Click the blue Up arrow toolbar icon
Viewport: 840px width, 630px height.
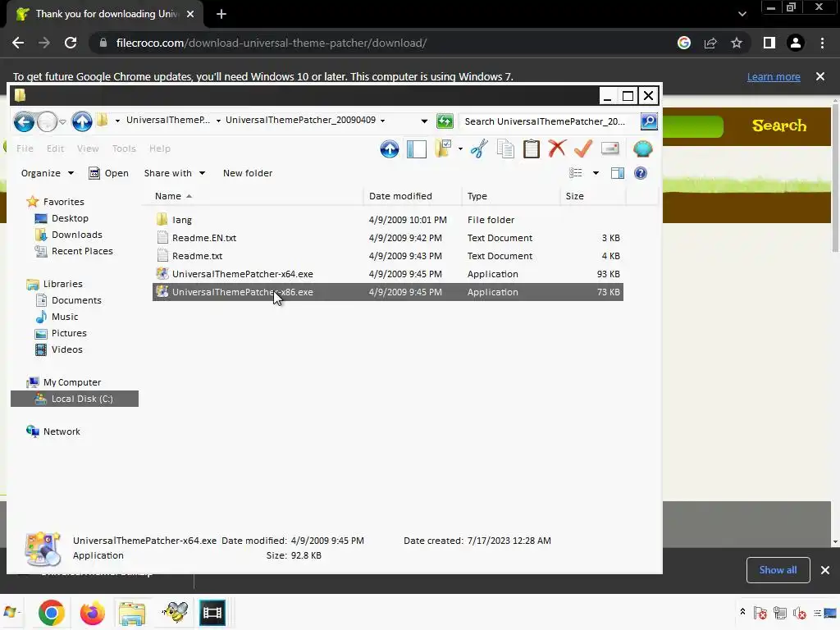(x=390, y=149)
